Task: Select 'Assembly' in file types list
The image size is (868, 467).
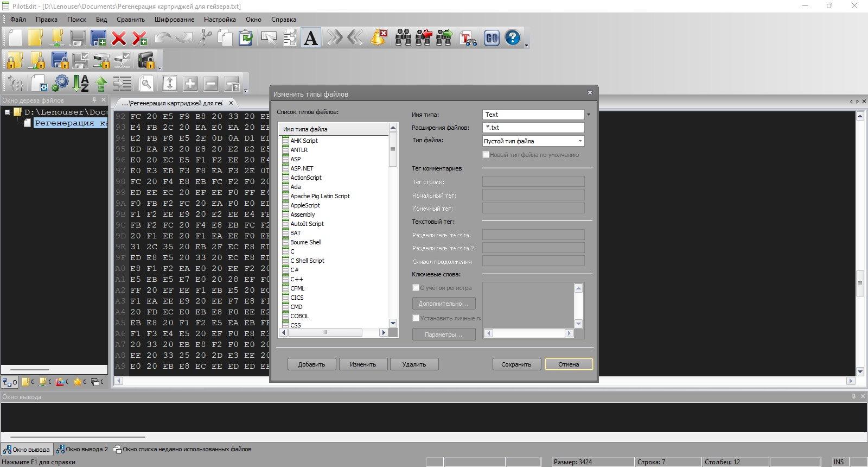Action: [302, 214]
